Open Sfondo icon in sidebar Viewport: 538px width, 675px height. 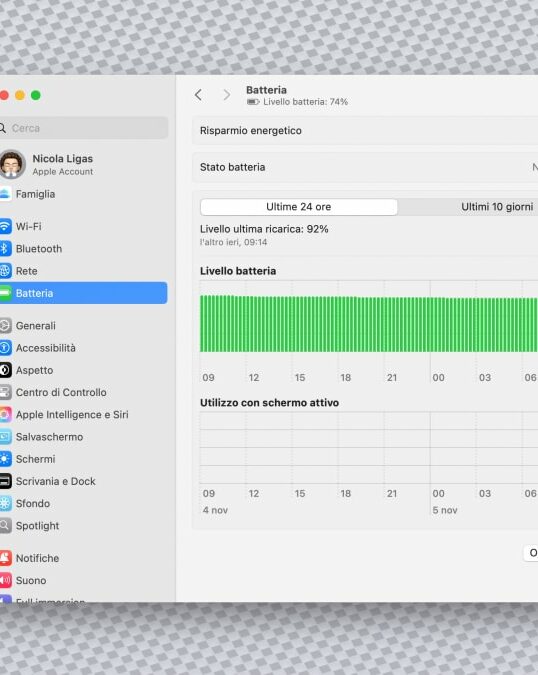tap(5, 503)
